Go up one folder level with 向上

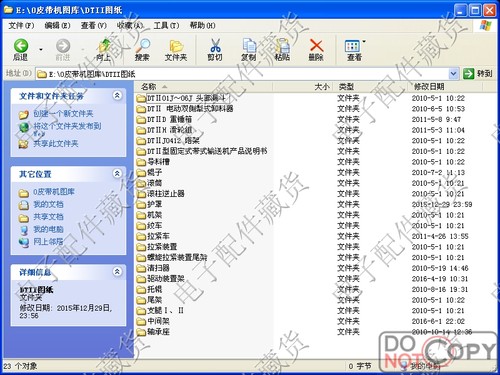pyautogui.click(x=104, y=50)
